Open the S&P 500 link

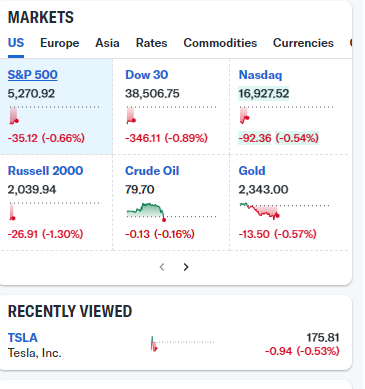tap(33, 75)
